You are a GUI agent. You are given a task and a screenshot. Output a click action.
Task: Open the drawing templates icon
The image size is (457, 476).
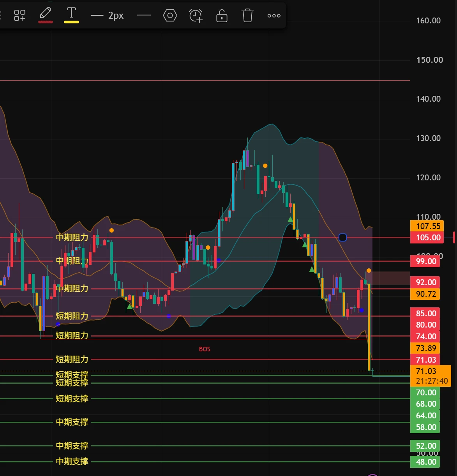click(19, 16)
